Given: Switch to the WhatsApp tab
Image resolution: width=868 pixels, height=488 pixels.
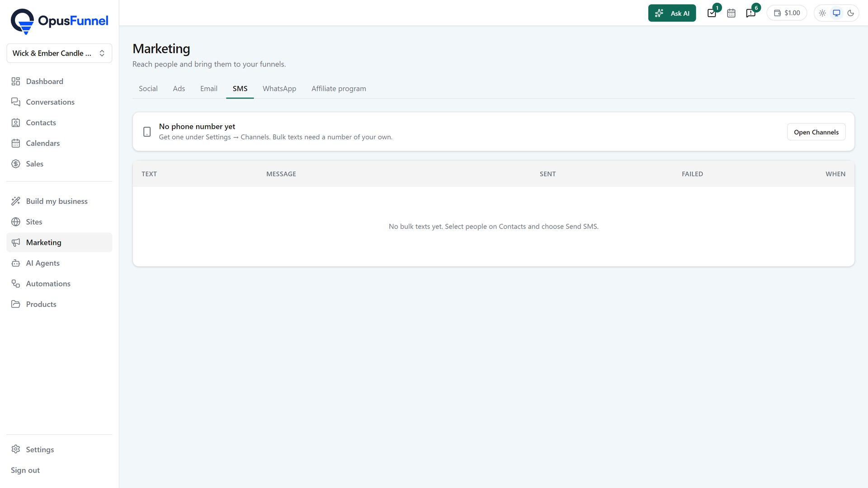Looking at the screenshot, I should click(279, 89).
